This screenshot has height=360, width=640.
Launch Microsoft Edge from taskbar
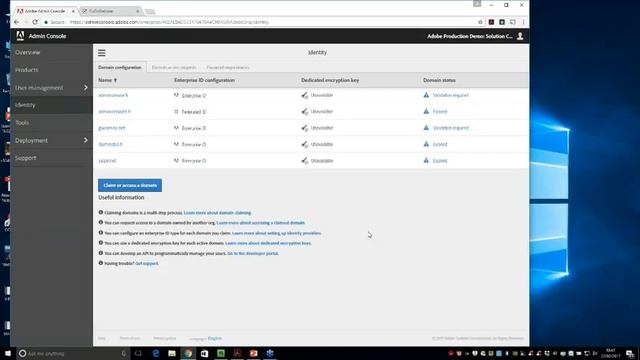pos(156,353)
